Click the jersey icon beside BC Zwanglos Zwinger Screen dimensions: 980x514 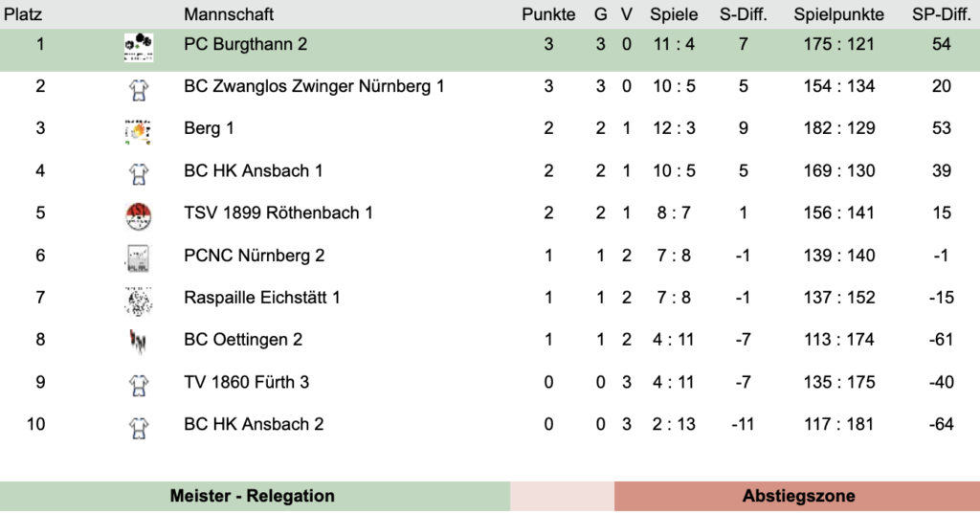[x=139, y=90]
